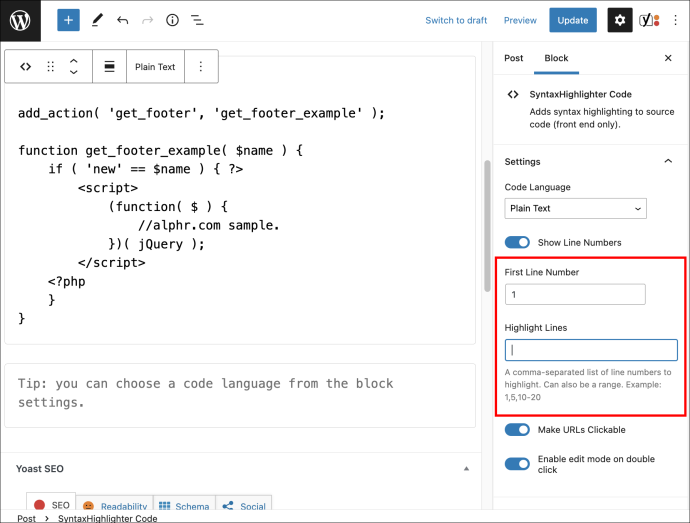Grab the block drag handle
Screen dimensions: 690x523
tap(51, 66)
